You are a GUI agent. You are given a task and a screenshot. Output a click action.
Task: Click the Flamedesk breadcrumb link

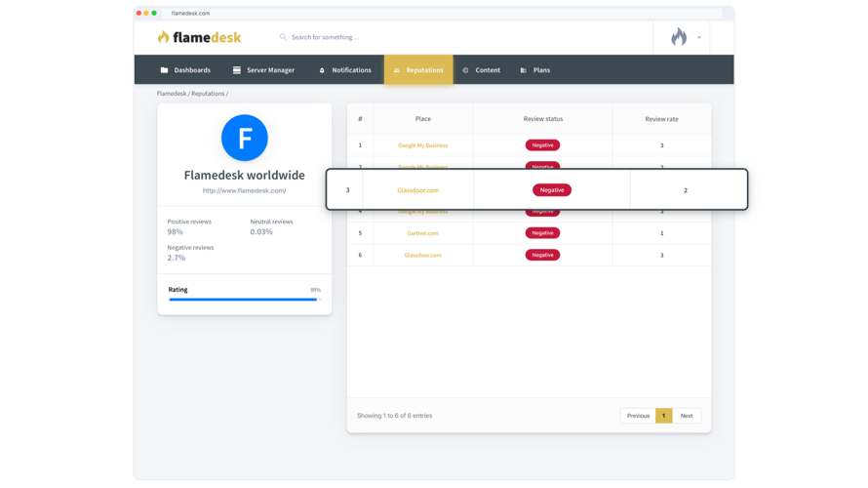(x=172, y=94)
